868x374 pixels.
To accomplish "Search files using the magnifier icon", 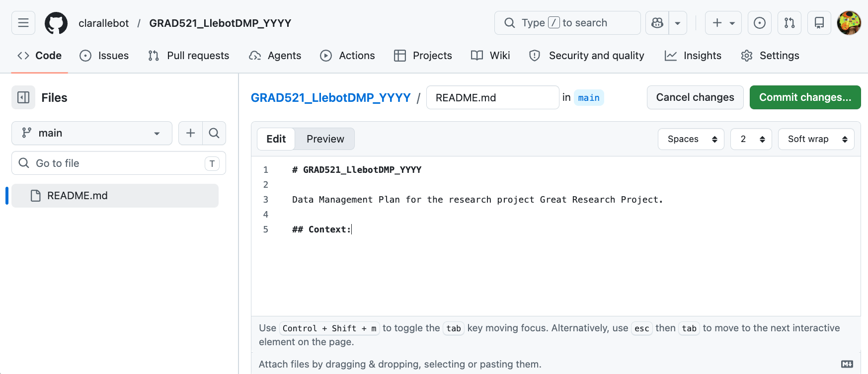I will (214, 133).
